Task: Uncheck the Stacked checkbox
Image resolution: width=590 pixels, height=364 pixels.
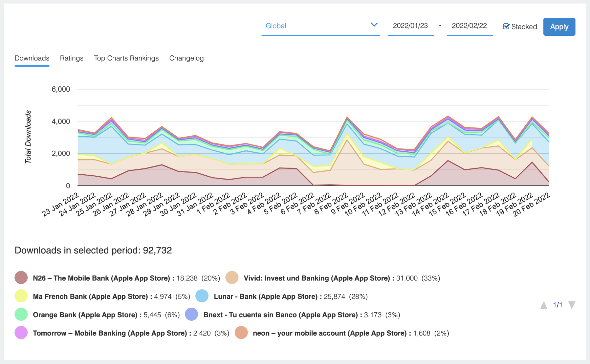Action: click(x=506, y=27)
